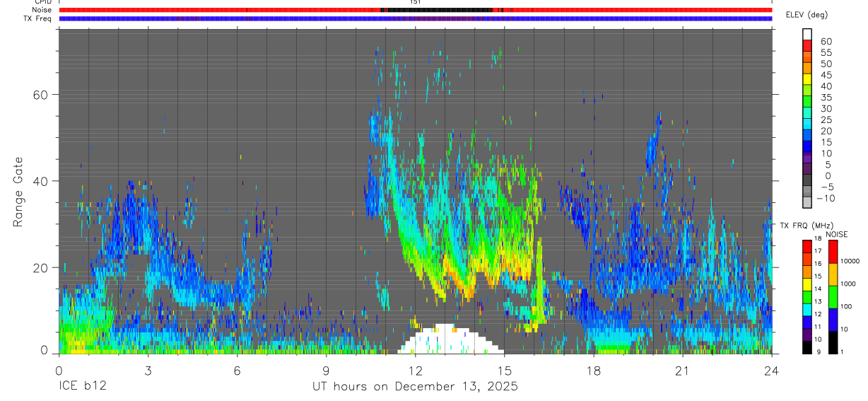This screenshot has height=401, width=868.
Task: Click the 'Noise' row label at top
Action: (42, 10)
